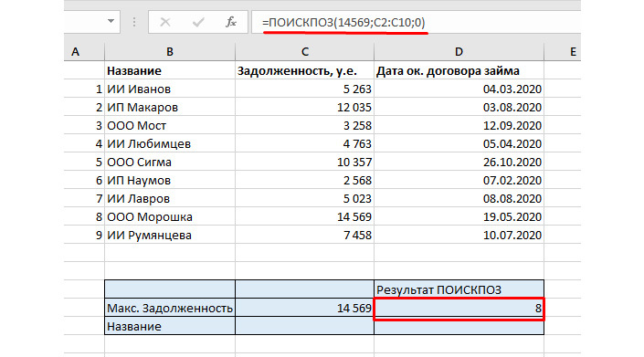Select debt value 5 023
This screenshot has height=357, width=644.
click(x=305, y=198)
